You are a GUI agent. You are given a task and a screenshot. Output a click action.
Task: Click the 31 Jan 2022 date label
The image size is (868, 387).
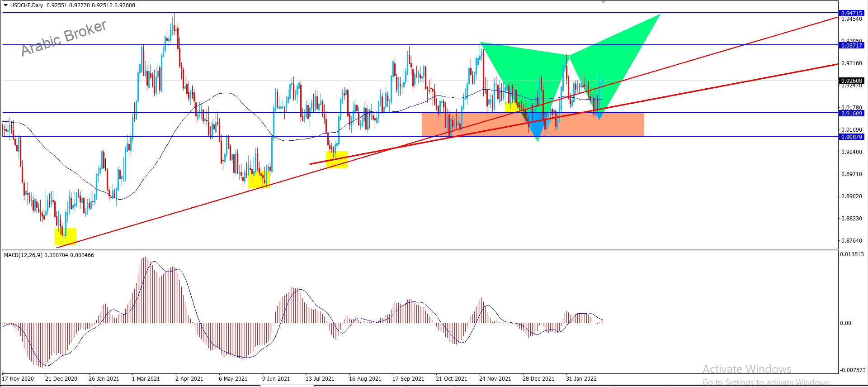point(581,378)
